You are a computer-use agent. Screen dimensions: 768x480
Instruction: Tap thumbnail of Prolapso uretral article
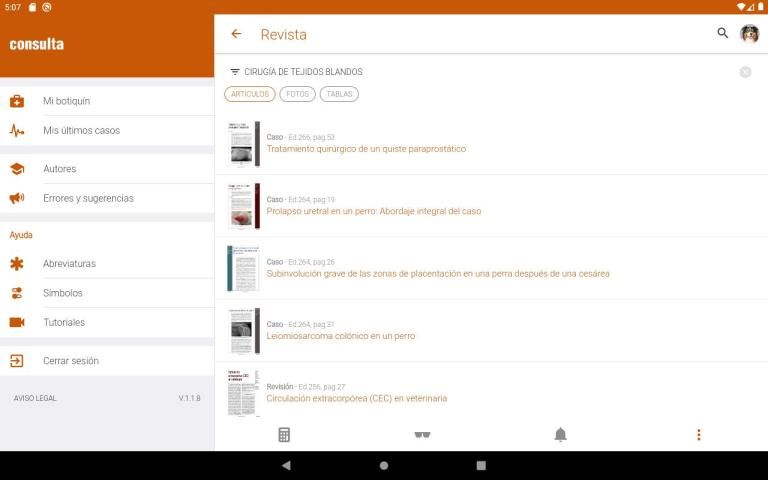click(243, 206)
